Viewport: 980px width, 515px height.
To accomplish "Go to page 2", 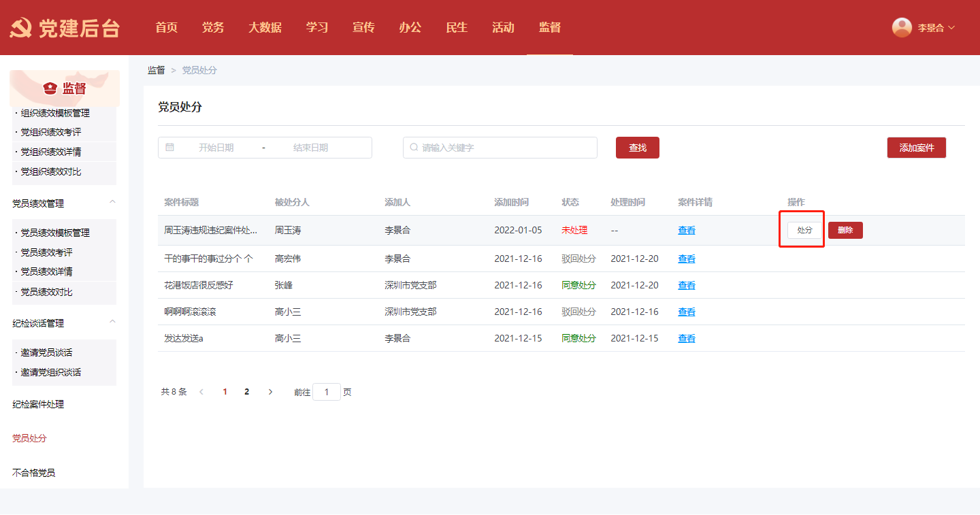I will pos(246,392).
